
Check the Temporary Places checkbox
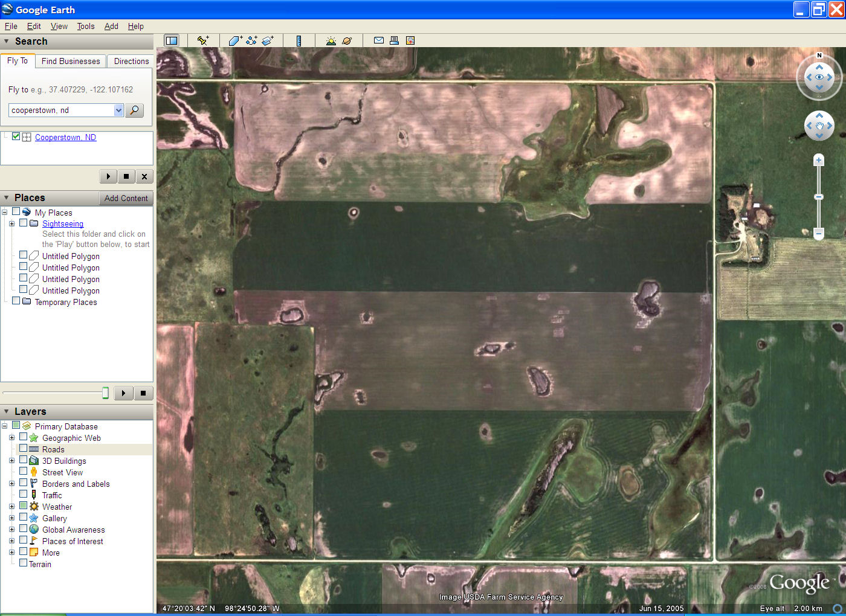pos(16,301)
